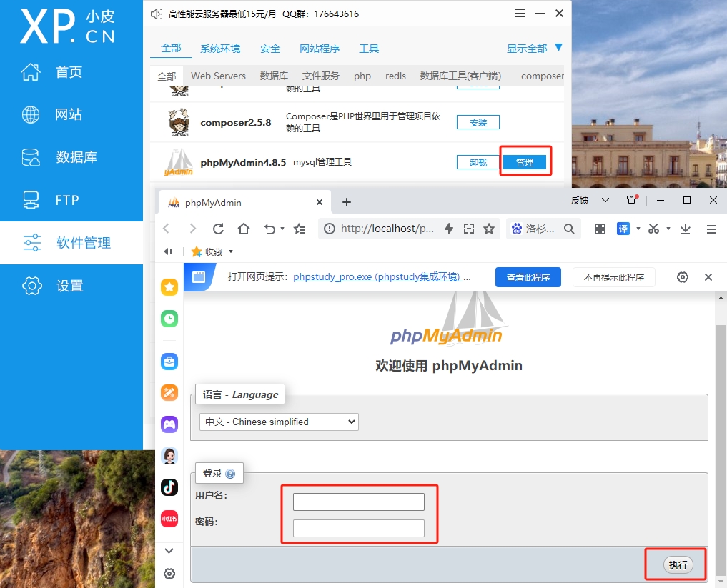
Task: Go to browser home page icon
Action: 244,229
